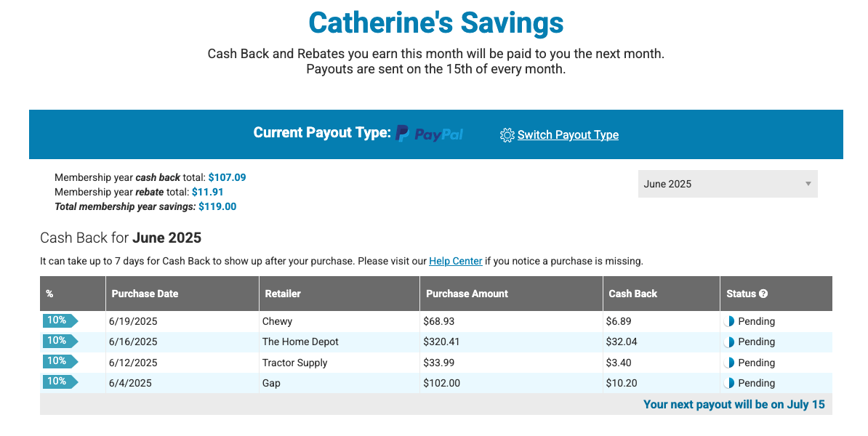The image size is (868, 436).
Task: Click the Tractor Supply retailer cell
Action: pyautogui.click(x=294, y=363)
